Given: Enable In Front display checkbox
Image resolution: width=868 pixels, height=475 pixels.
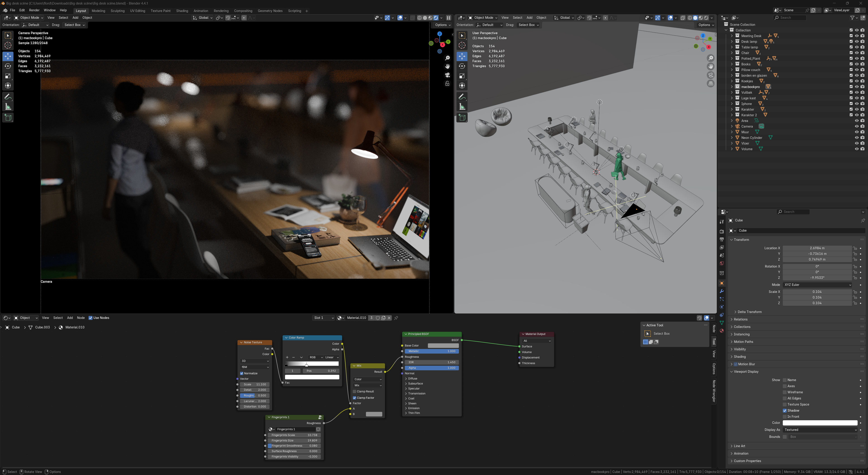Looking at the screenshot, I should (x=784, y=417).
